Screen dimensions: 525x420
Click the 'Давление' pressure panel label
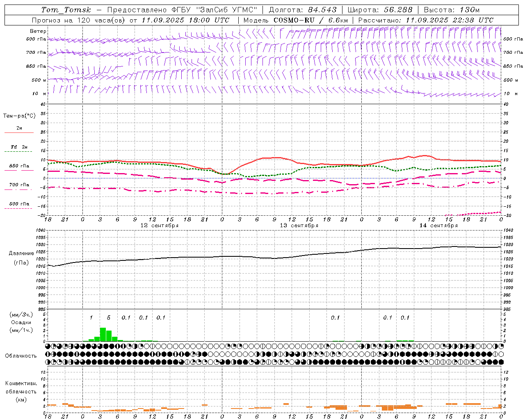click(x=21, y=253)
